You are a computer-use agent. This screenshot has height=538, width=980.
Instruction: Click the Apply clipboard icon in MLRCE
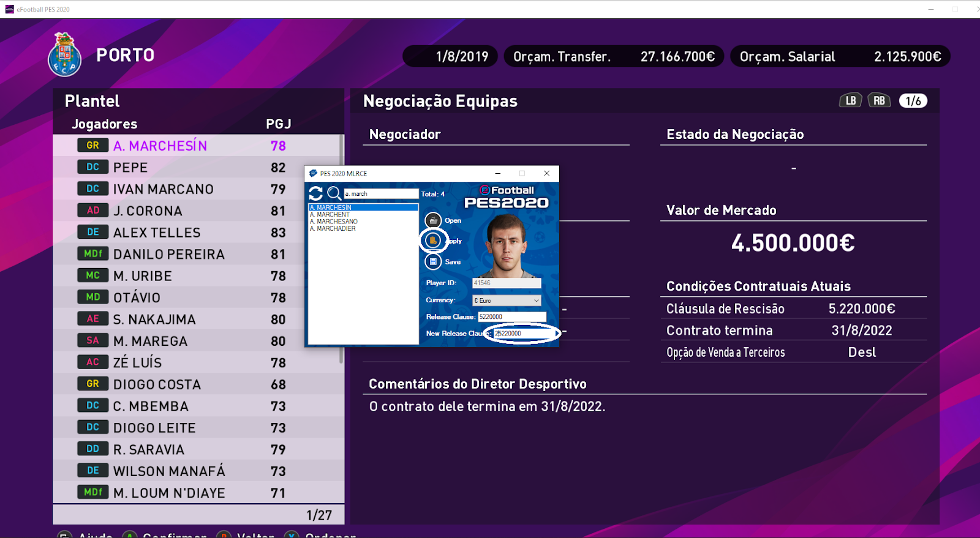tap(433, 241)
